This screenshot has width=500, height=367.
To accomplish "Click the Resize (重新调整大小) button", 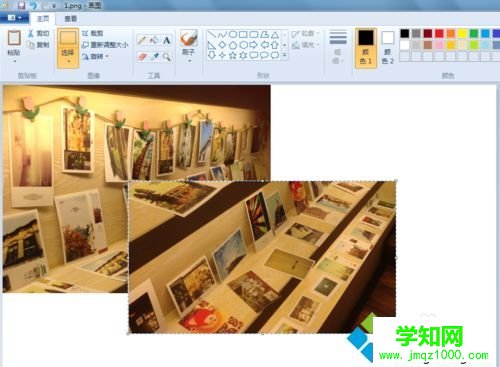I will tap(105, 45).
